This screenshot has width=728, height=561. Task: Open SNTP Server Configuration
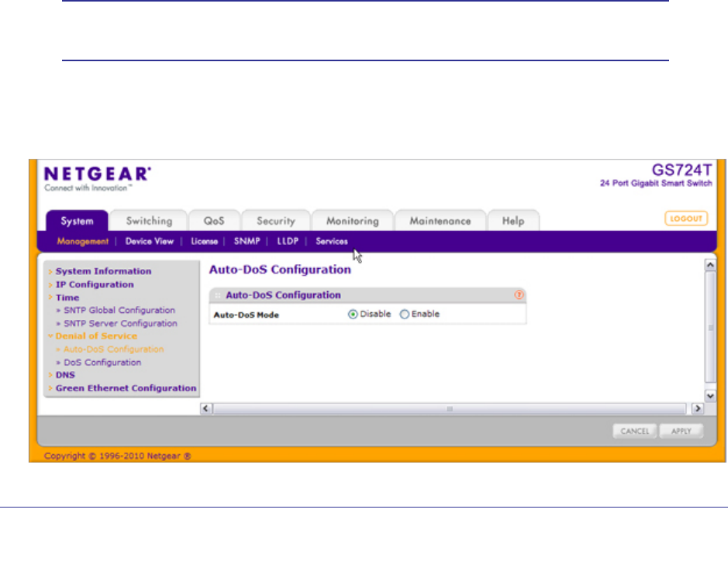[120, 323]
